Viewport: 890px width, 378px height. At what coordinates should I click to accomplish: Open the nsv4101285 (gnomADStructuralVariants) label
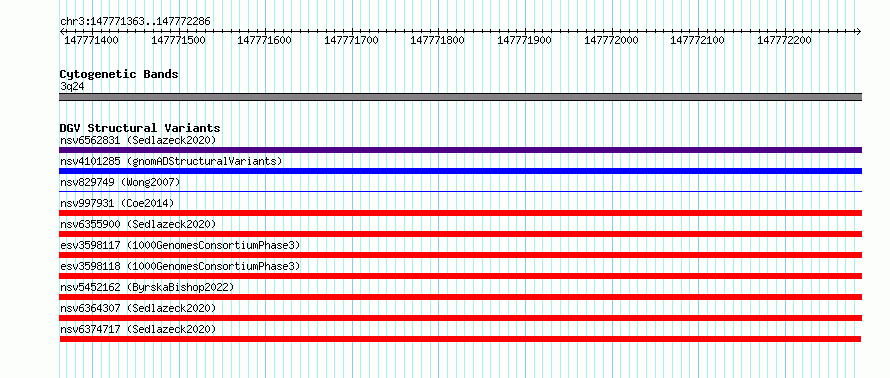pos(171,161)
